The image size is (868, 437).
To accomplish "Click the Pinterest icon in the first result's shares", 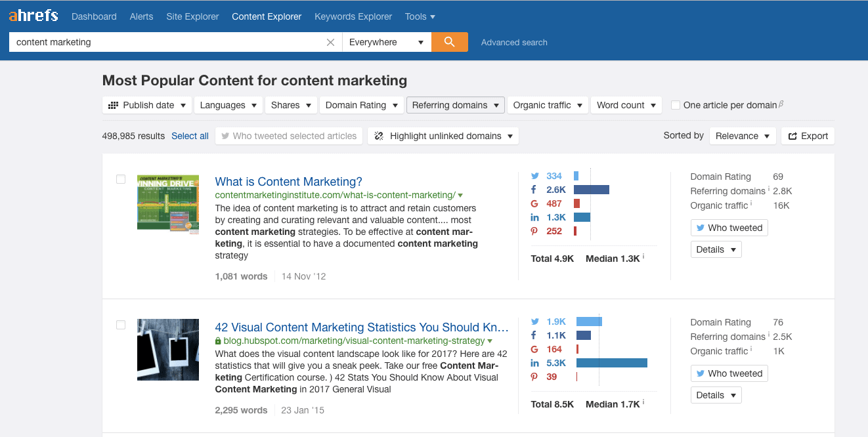I will pyautogui.click(x=534, y=231).
